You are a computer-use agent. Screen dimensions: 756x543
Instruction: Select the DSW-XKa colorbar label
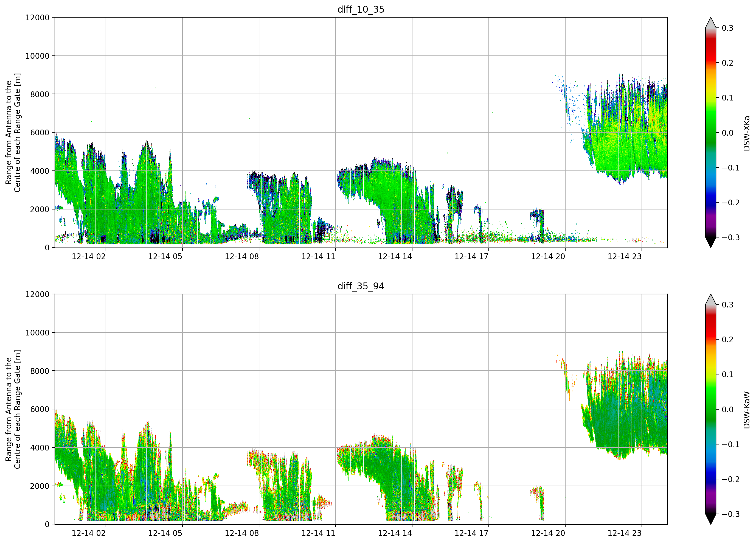tap(747, 133)
